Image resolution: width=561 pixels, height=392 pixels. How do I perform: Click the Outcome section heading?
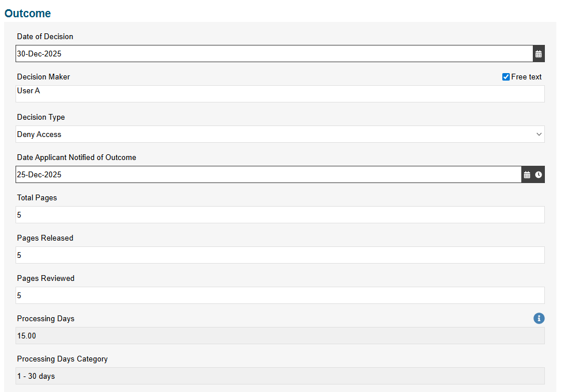(x=28, y=13)
